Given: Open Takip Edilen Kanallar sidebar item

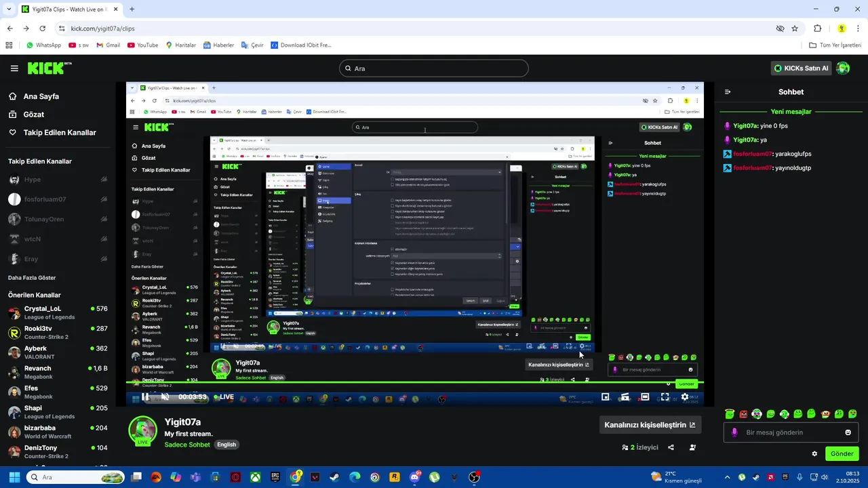Looking at the screenshot, I should 60,133.
